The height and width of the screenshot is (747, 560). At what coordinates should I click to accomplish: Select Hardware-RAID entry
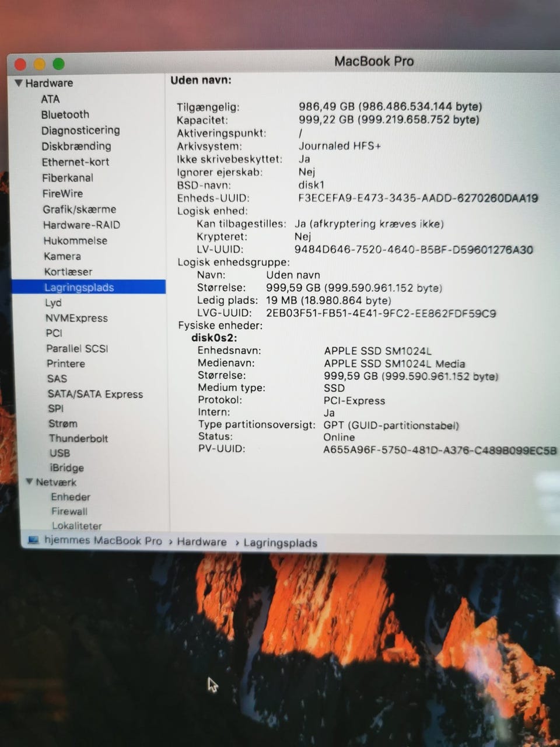coord(81,225)
